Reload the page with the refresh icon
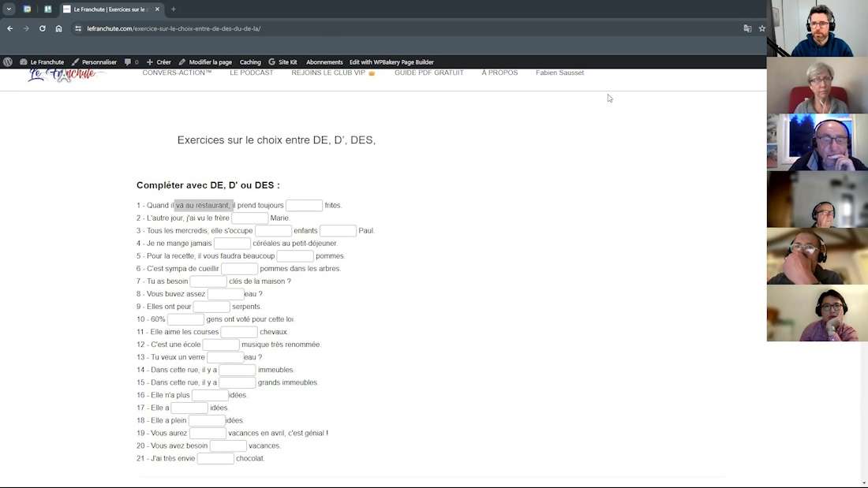868x488 pixels. tap(42, 28)
